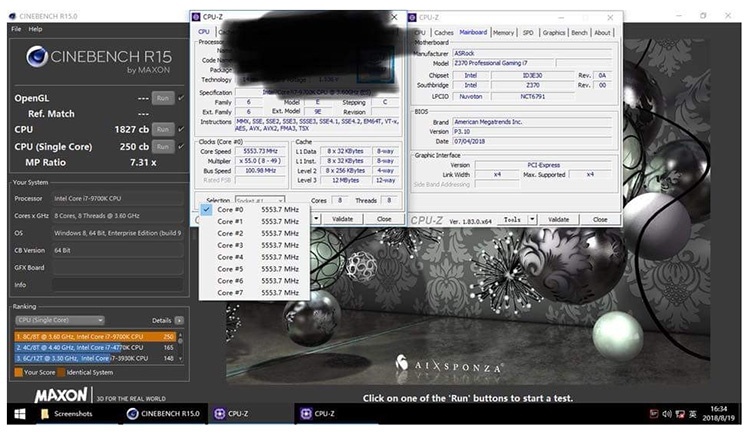This screenshot has height=433, width=750.
Task: Click Close in the Mainboard CPU-Z window
Action: (x=600, y=220)
